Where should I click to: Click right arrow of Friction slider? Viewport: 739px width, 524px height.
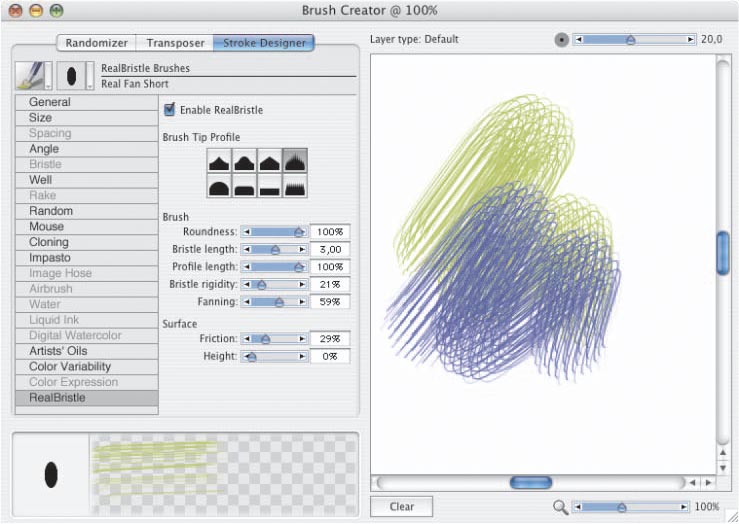tap(303, 339)
